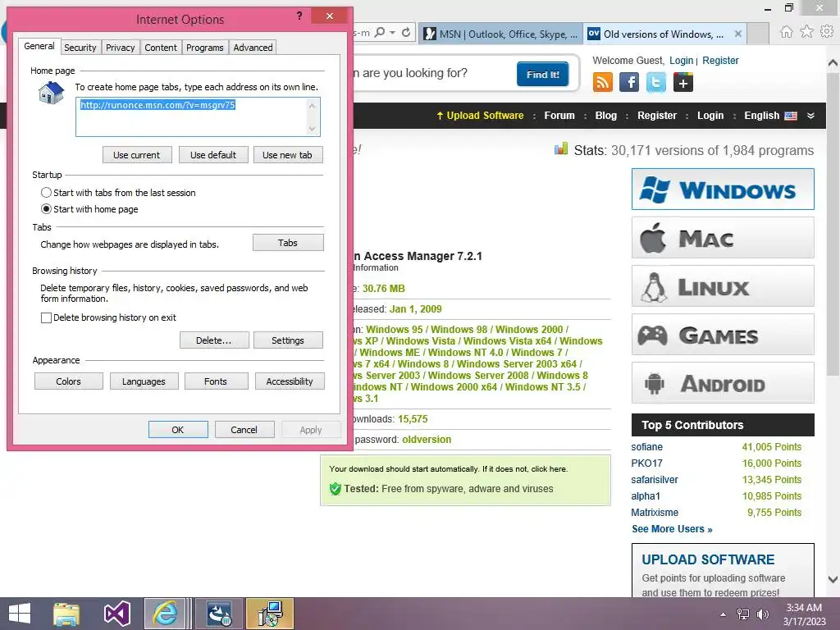Click the browser Home icon
The image size is (840, 630).
(x=786, y=32)
